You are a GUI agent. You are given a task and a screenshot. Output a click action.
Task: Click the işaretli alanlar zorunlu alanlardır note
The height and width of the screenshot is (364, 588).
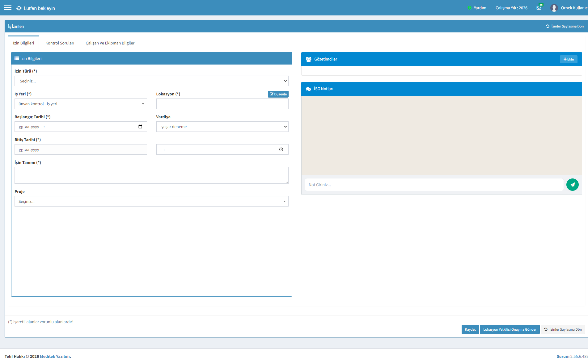point(41,322)
